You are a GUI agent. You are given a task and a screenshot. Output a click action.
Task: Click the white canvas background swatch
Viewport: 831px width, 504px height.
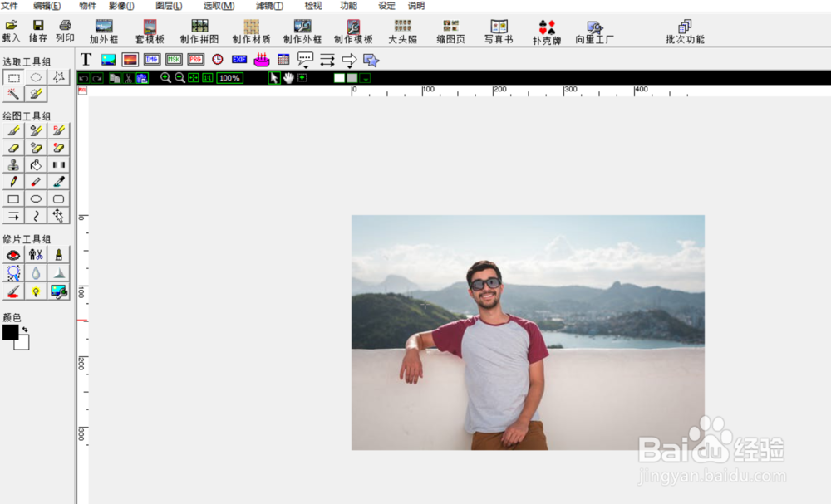(x=339, y=78)
